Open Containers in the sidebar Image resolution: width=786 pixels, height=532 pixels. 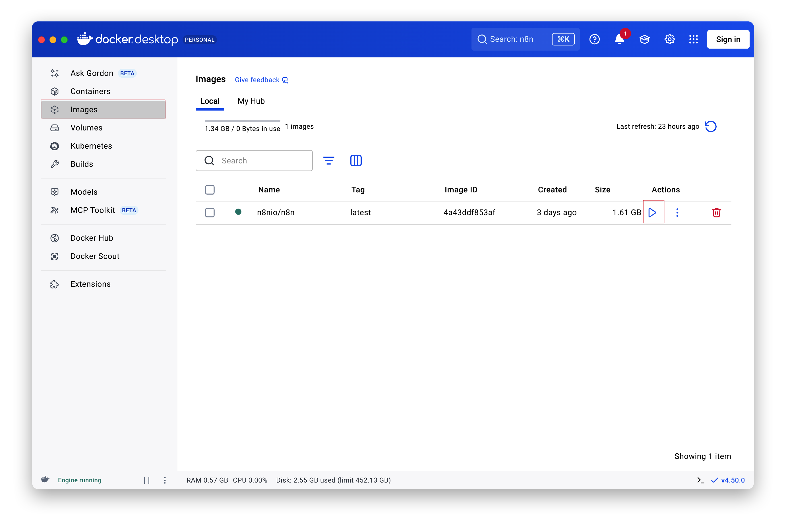tap(90, 91)
